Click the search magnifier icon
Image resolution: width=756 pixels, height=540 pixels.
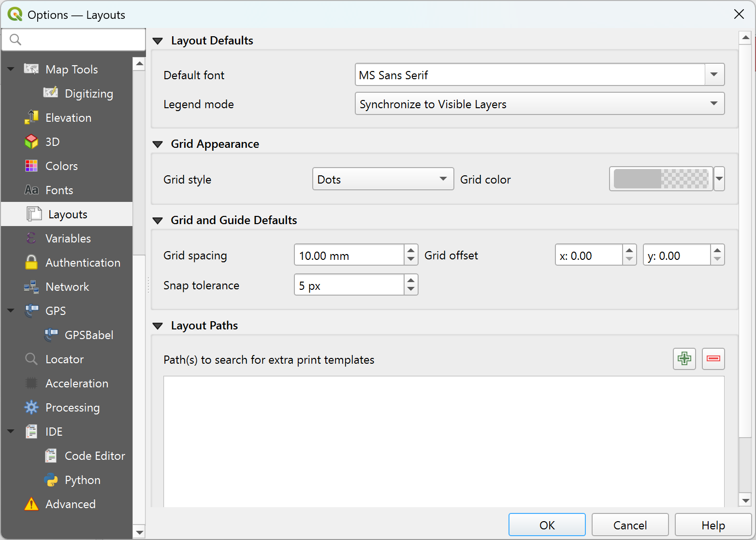(x=15, y=40)
